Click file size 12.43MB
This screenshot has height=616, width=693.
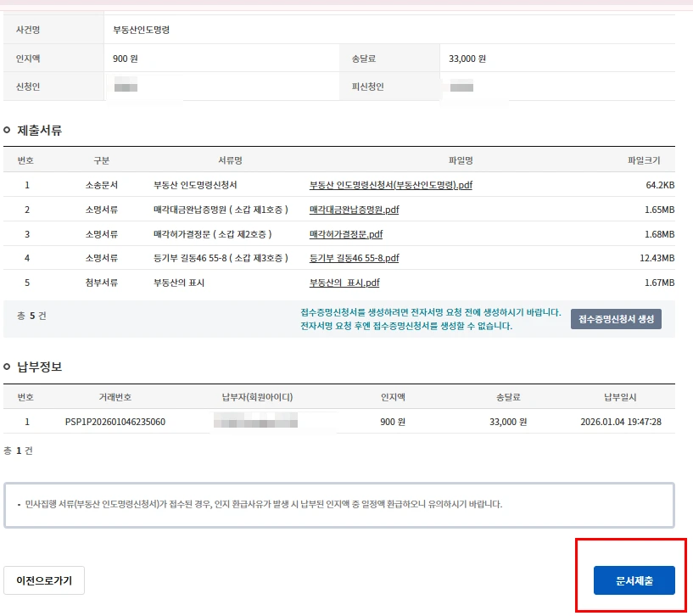(x=657, y=258)
